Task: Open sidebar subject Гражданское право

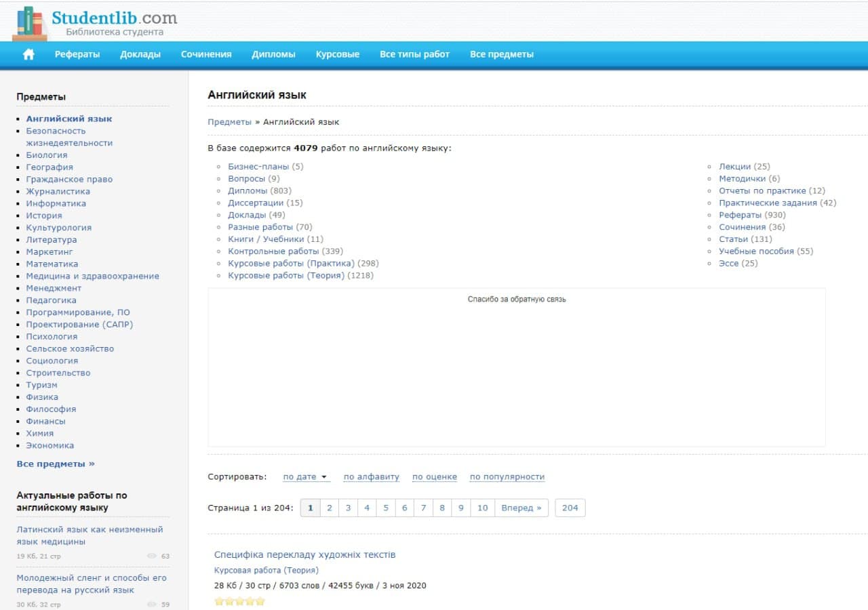Action: click(69, 180)
